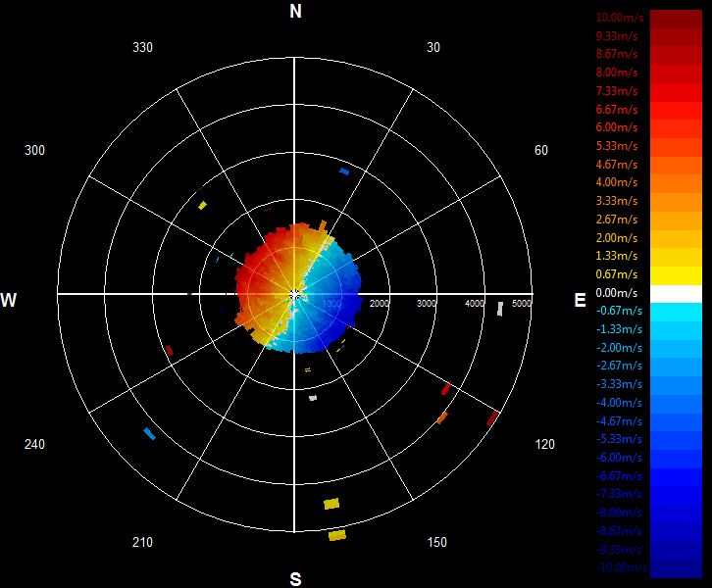
Task: Click the 3000 range ring label
Action: click(427, 304)
